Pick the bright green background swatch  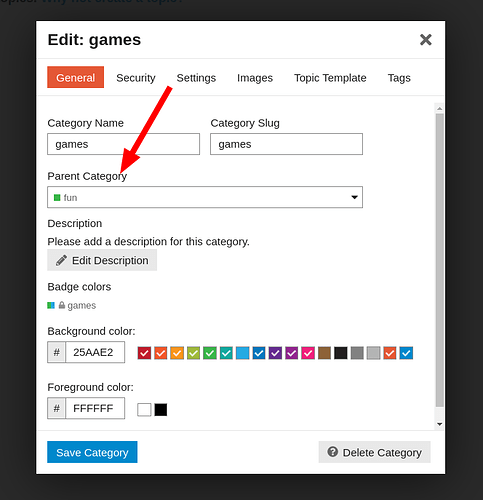coord(210,353)
